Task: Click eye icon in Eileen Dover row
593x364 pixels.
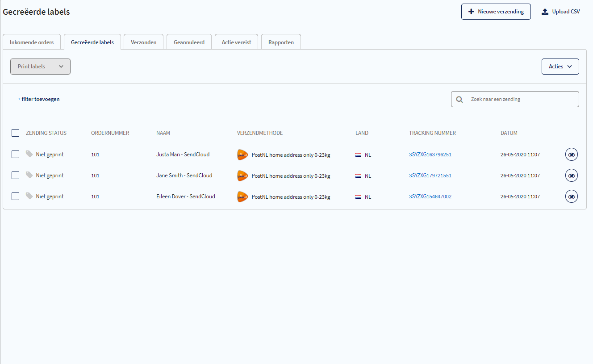Action: (x=572, y=197)
